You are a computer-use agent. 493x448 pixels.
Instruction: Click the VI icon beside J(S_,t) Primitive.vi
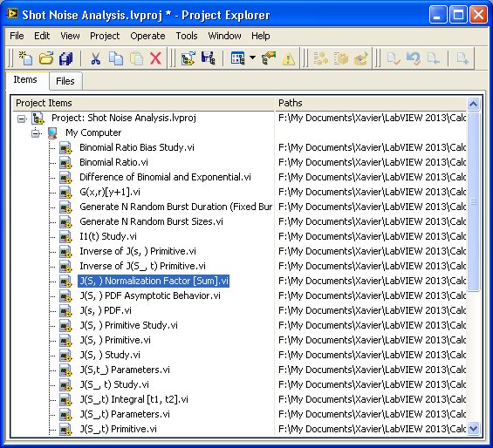point(65,429)
